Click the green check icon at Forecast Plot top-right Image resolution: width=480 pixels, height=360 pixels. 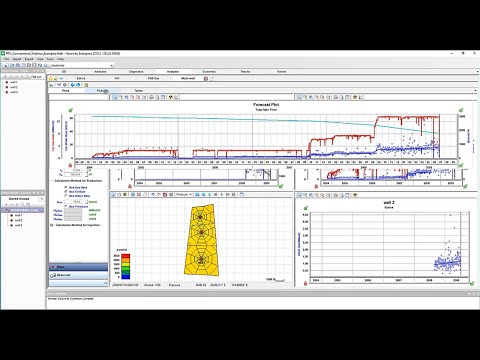[462, 110]
